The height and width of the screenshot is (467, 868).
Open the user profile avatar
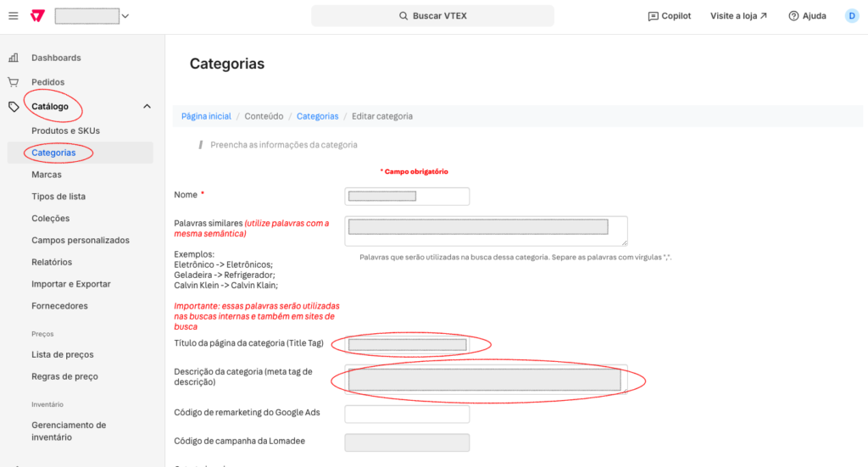pos(851,16)
